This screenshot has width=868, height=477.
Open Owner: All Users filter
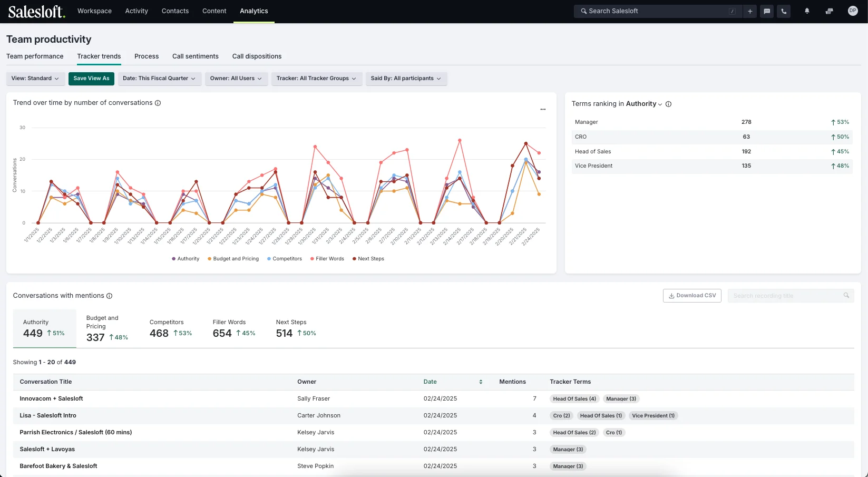(x=236, y=79)
